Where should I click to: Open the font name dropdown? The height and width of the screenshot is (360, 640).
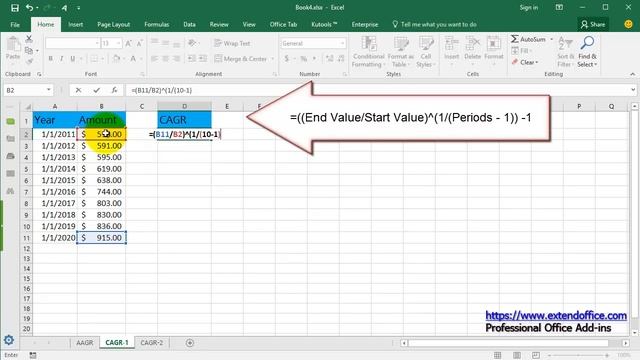[x=97, y=43]
